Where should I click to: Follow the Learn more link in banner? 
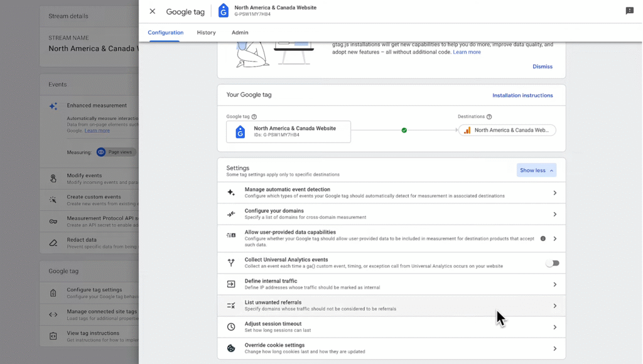467,52
